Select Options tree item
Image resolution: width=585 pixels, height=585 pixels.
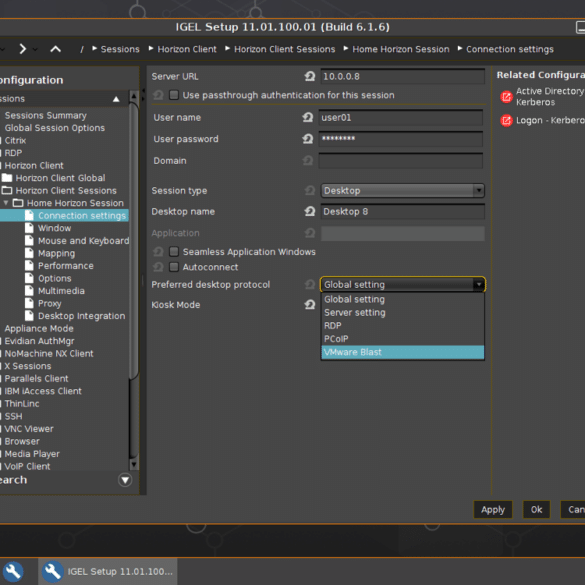point(54,278)
